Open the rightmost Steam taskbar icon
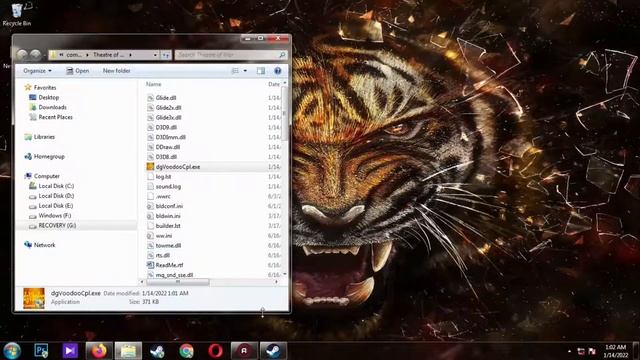 [x=273, y=351]
